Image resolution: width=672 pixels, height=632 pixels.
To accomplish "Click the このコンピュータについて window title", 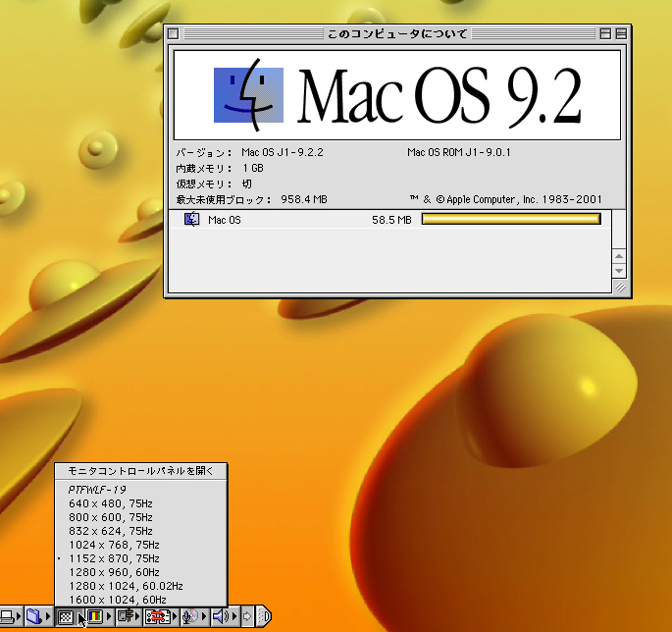I will pyautogui.click(x=397, y=34).
